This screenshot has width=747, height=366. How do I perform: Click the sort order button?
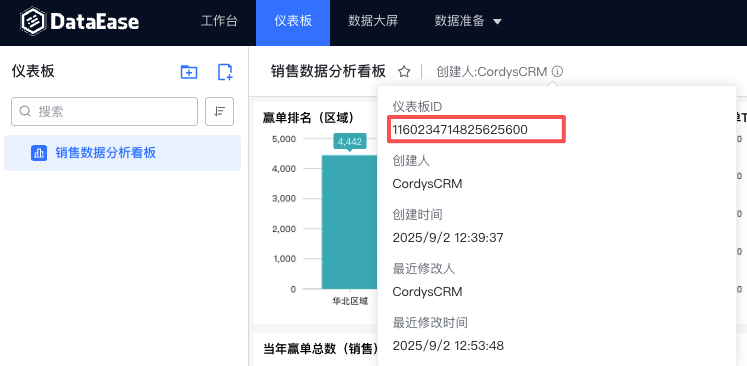pos(220,112)
